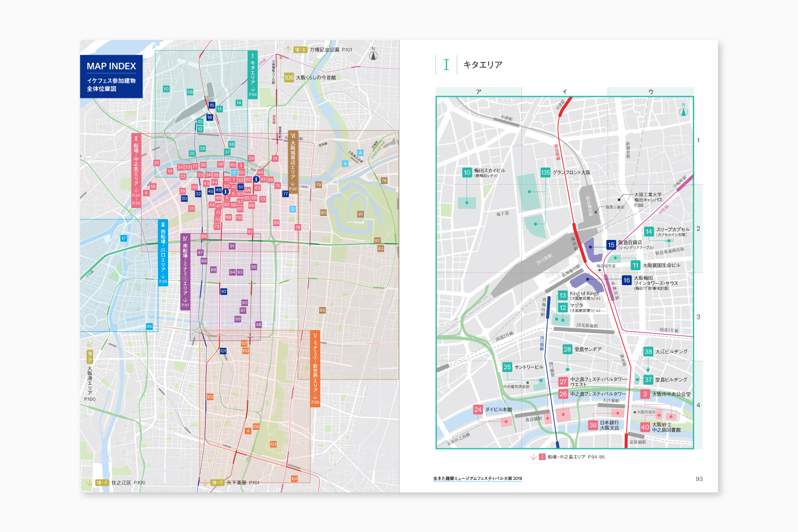Select marker 25 サントリービル
Screen dimensions: 798x532
tap(507, 367)
